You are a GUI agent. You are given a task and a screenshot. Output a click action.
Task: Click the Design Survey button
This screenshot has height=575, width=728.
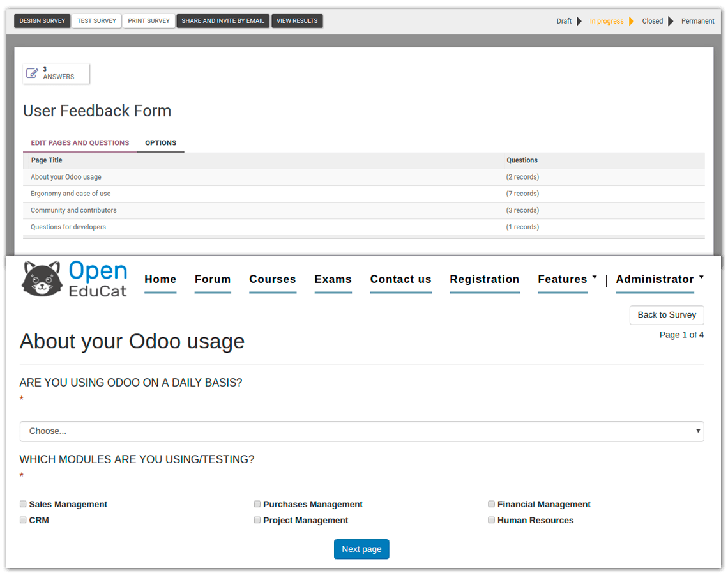coord(42,21)
